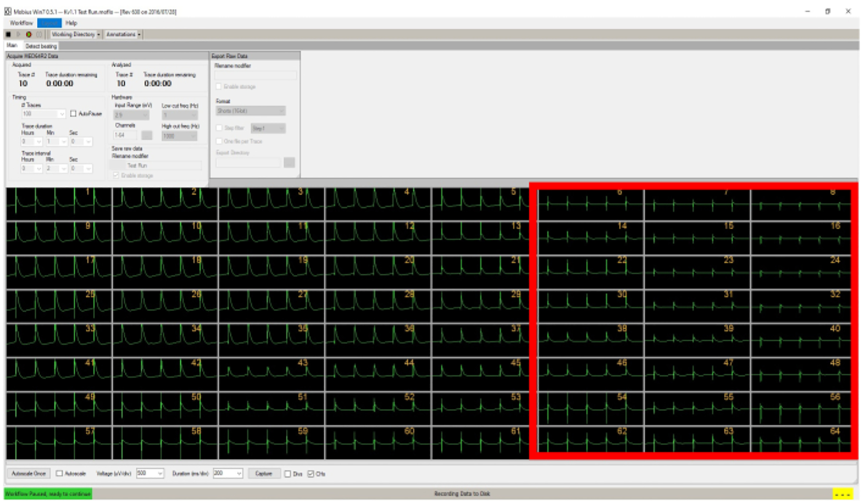Open the # Traces dropdown
The width and height of the screenshot is (863, 504).
61,114
